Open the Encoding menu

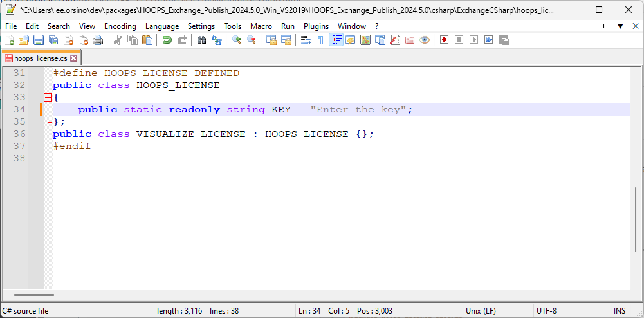(120, 26)
